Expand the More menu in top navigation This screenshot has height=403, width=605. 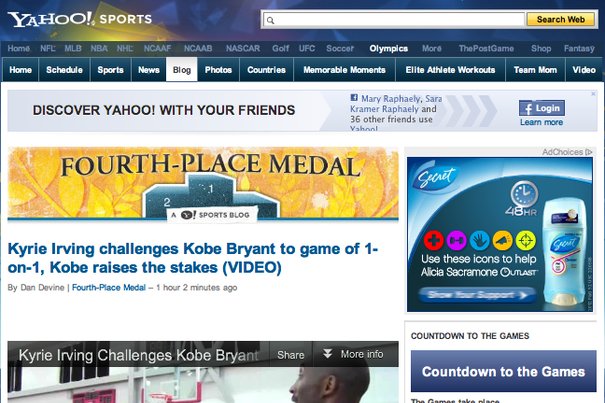click(432, 49)
